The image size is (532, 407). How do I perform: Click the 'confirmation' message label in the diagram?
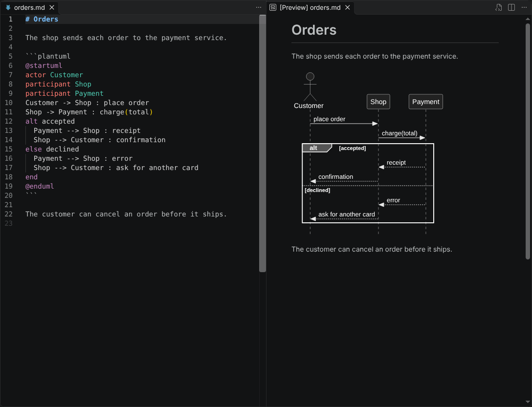(x=335, y=177)
